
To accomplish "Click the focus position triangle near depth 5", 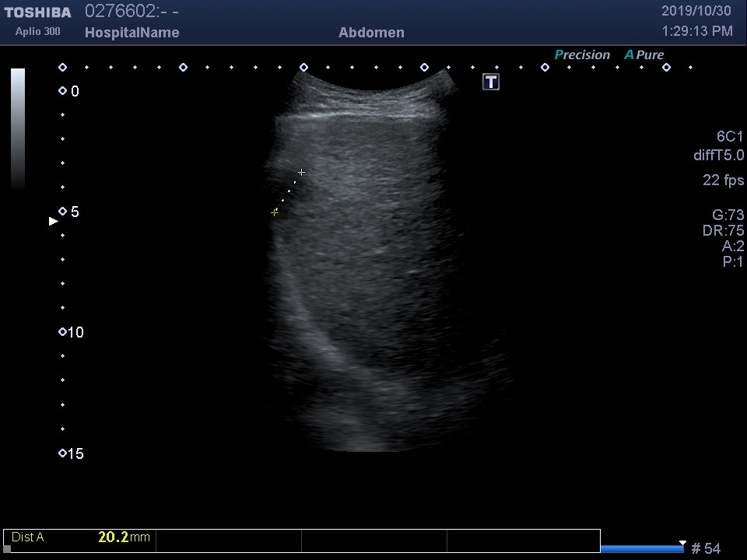I will click(x=54, y=222).
